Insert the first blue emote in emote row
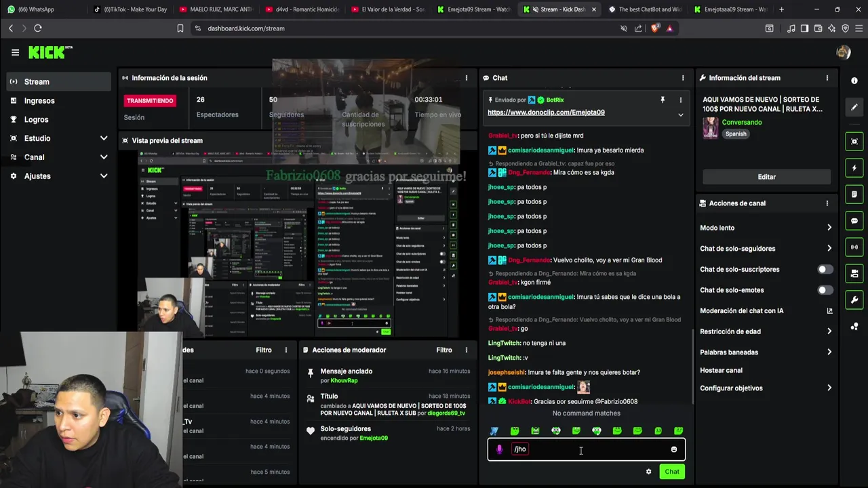The image size is (868, 488). click(494, 431)
